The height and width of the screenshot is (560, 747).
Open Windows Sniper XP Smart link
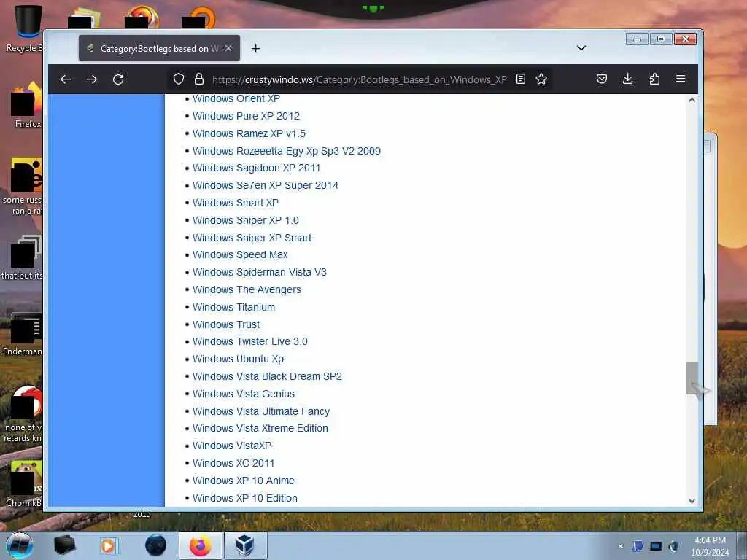pyautogui.click(x=252, y=238)
